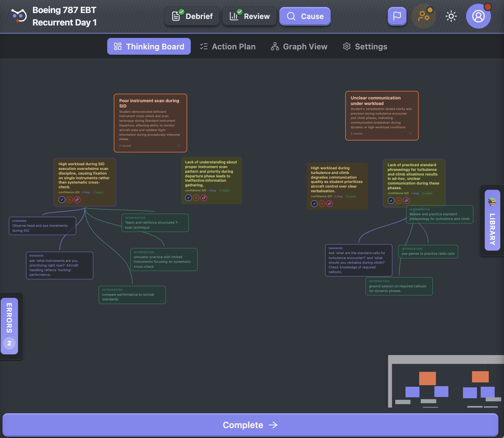This screenshot has width=504, height=438.
Task: Click '1 diag' on Lack of understanding card
Action: (x=212, y=191)
